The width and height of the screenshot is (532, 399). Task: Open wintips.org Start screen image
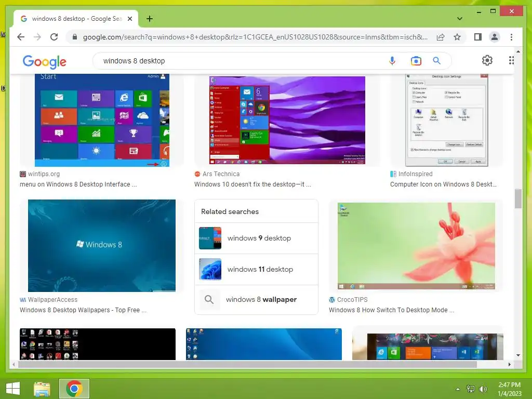tap(102, 121)
